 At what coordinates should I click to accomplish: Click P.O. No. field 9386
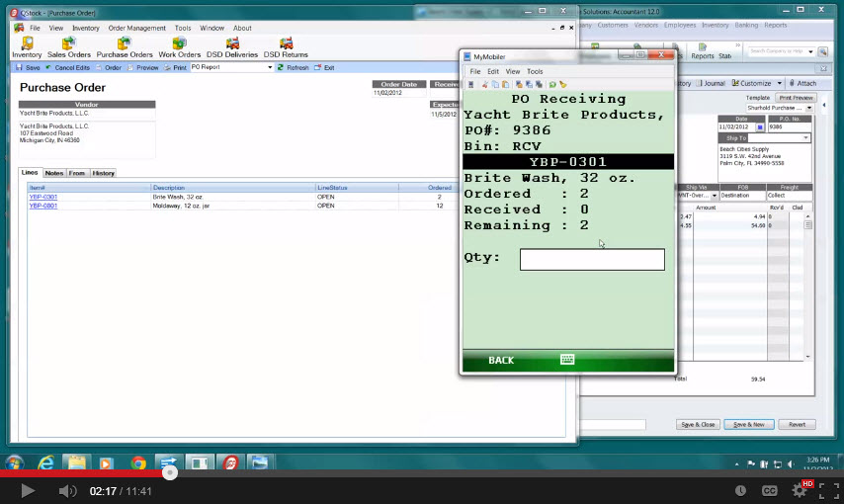tap(789, 127)
